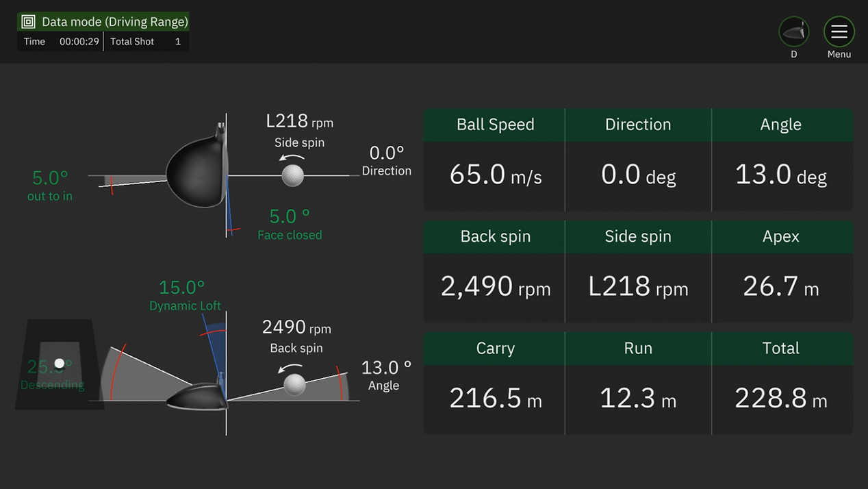Click the Dynamic Loft 15.0° label
This screenshot has width=868, height=489.
tap(183, 295)
